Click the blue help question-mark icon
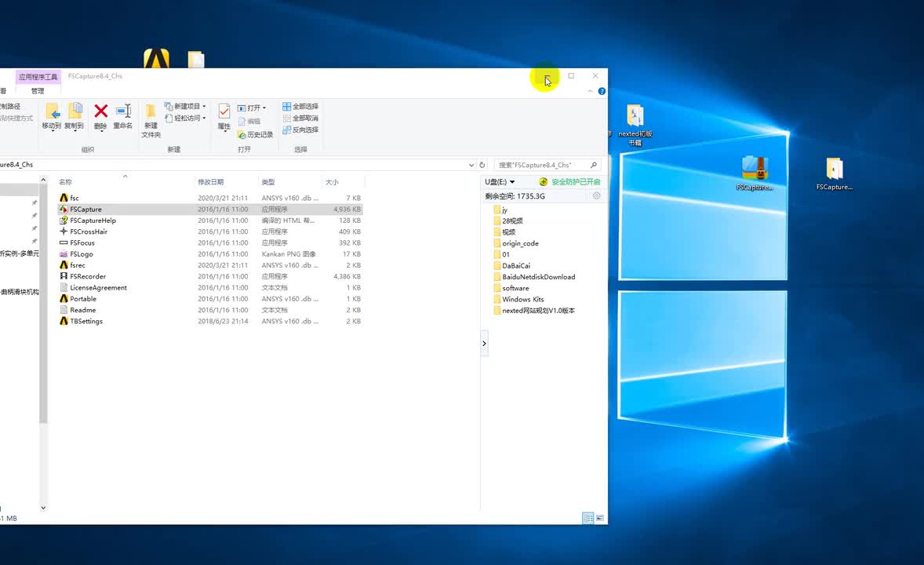This screenshot has width=924, height=565. coord(602,91)
